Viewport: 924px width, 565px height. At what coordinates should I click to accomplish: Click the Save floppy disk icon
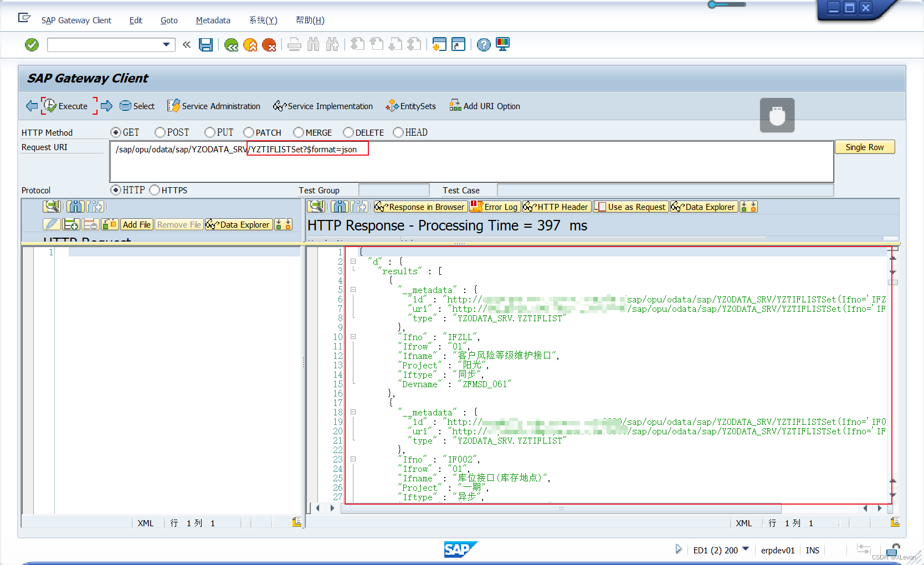[206, 45]
